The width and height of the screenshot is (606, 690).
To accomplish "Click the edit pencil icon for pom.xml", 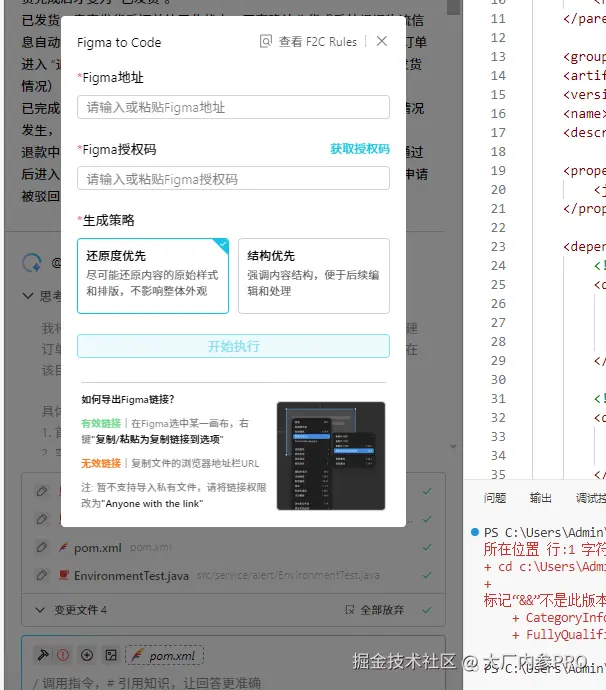I will [x=42, y=547].
